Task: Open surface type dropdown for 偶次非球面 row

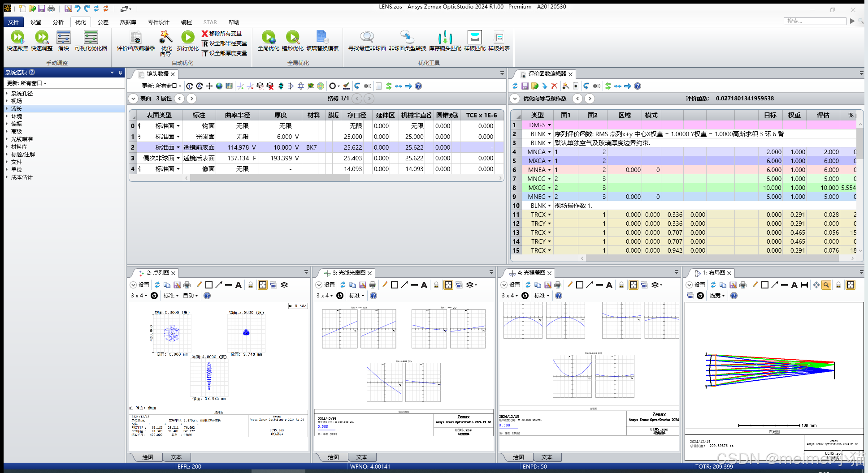Action: 178,158
